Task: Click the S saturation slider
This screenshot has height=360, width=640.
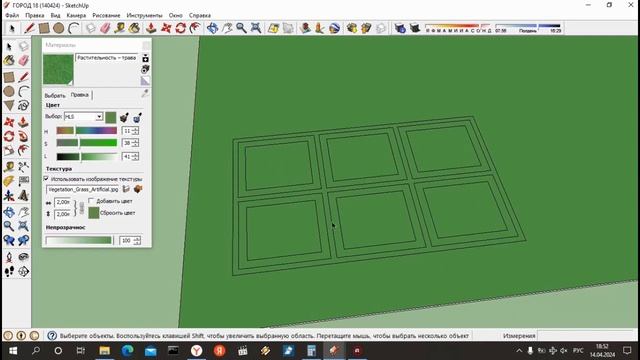Action: [87, 143]
